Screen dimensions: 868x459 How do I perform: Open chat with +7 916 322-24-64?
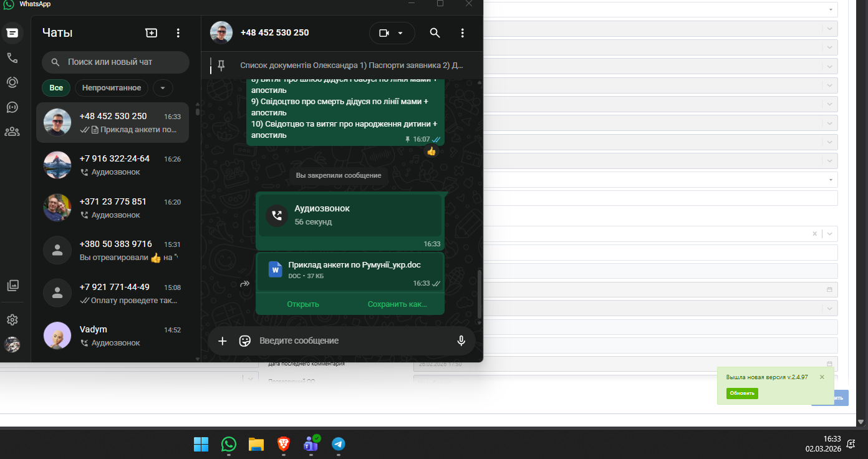tap(113, 165)
